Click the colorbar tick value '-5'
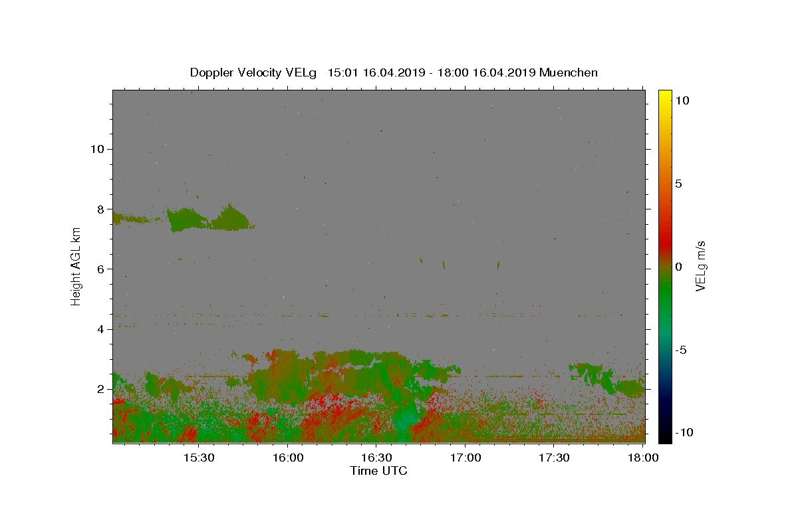 point(681,350)
